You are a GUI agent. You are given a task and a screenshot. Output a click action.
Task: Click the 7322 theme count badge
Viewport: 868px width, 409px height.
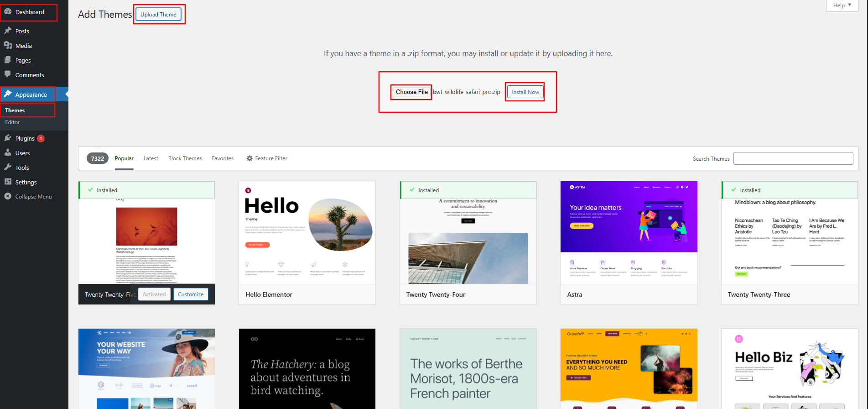pos(98,158)
